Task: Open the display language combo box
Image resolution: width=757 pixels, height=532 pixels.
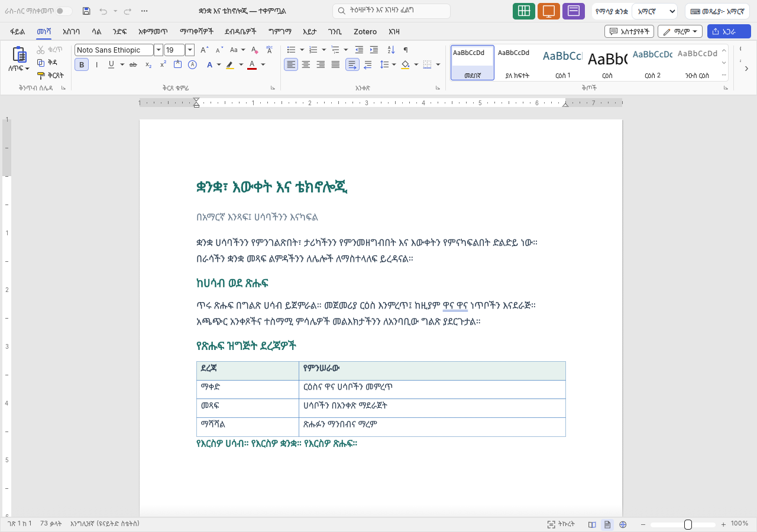Action: click(x=654, y=11)
